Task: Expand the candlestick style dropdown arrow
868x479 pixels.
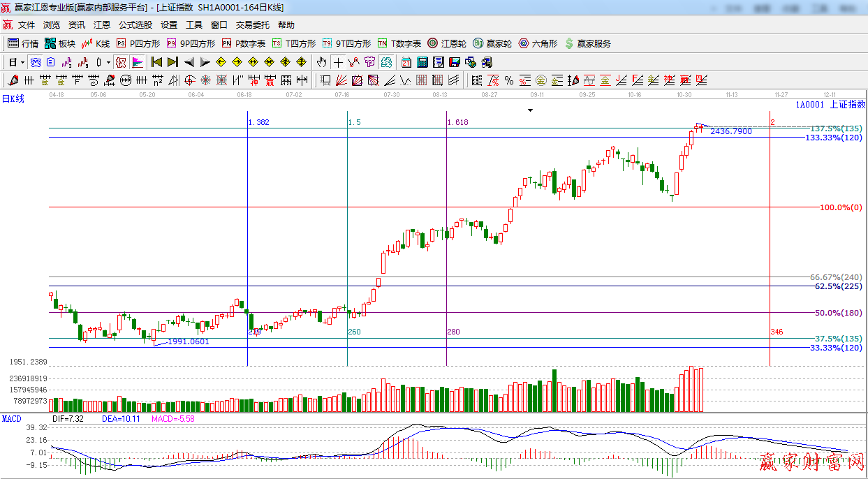Action: [108, 62]
